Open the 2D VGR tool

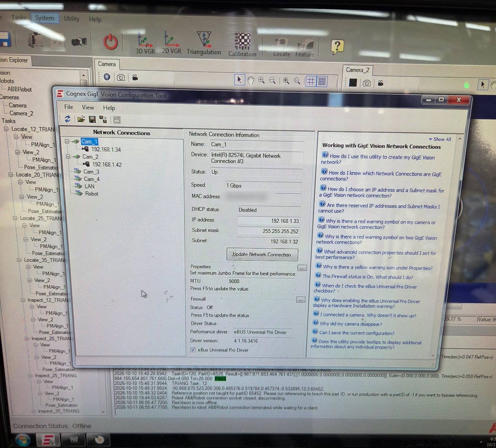[x=171, y=43]
